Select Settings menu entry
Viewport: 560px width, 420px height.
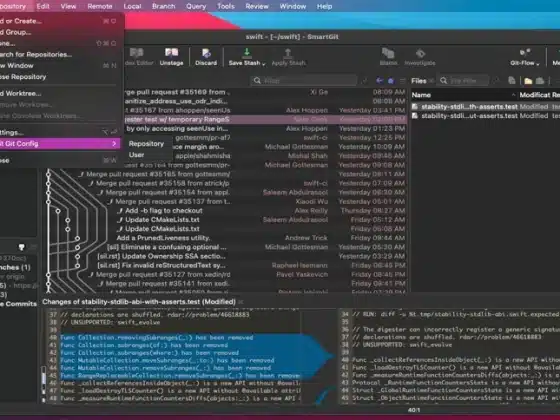tap(59, 132)
